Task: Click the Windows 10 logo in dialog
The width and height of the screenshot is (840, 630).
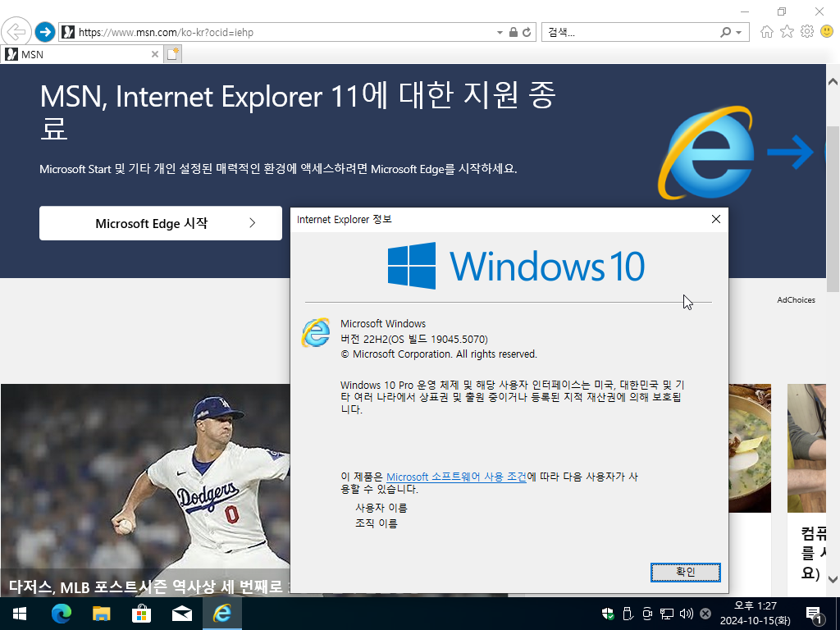Action: pyautogui.click(x=516, y=266)
